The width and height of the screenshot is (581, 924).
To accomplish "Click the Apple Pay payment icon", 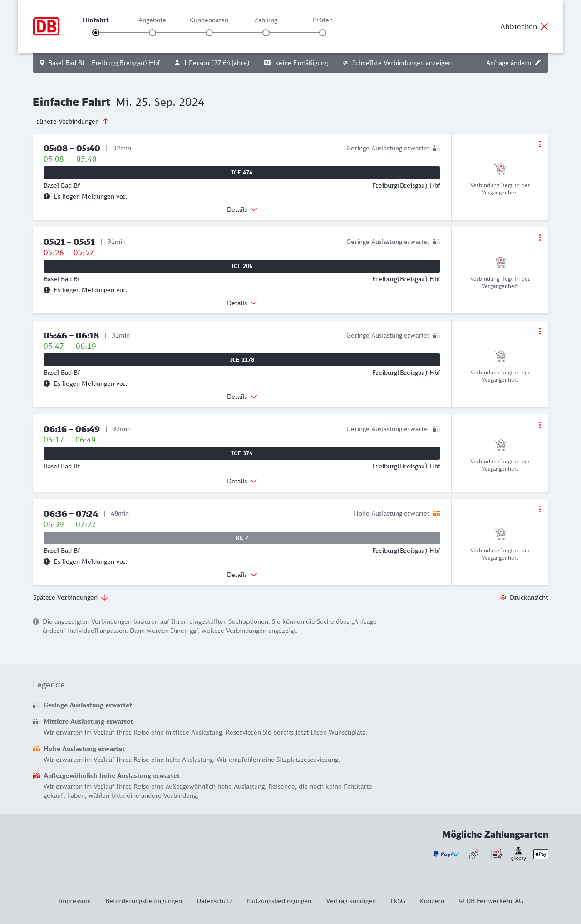I will (541, 854).
